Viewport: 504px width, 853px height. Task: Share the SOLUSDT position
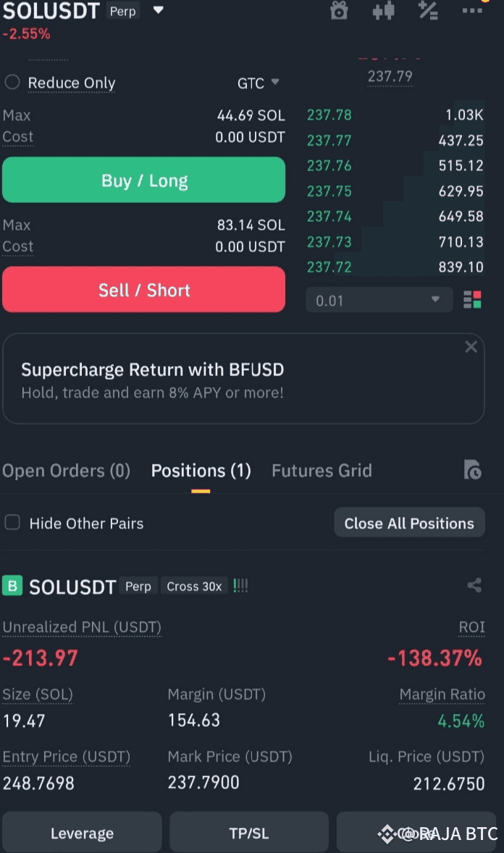click(474, 586)
